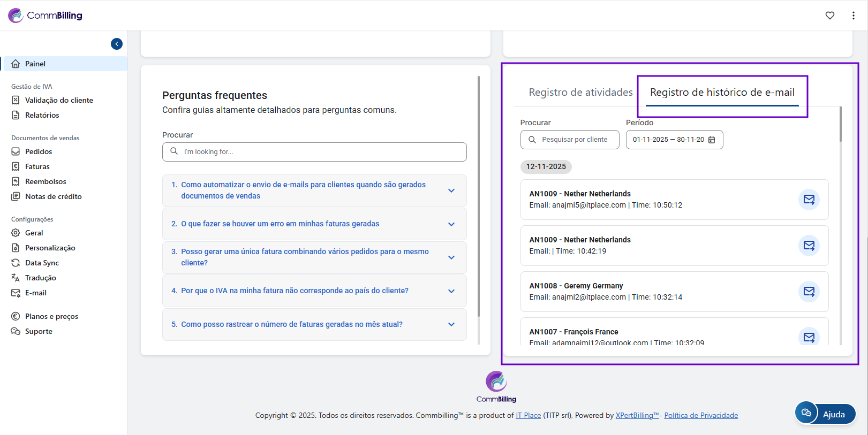Click calendar icon in the Período field
The image size is (868, 435).
coord(712,140)
